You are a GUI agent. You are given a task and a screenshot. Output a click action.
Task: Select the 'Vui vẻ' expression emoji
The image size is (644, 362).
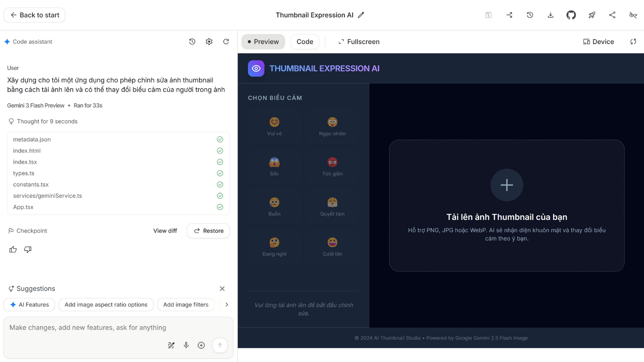coord(274,125)
